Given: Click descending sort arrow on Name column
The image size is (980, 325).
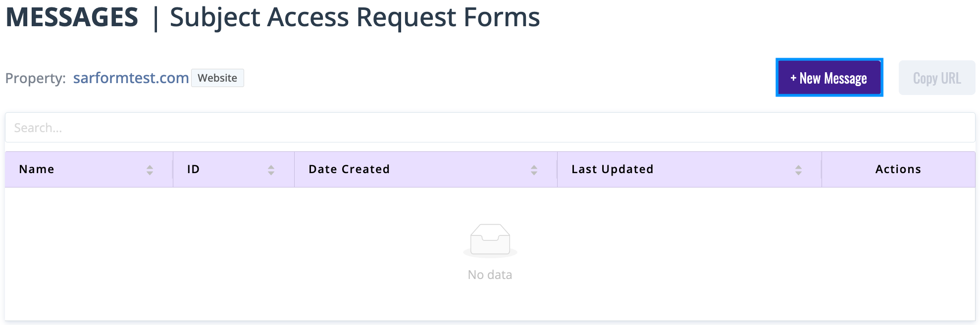Looking at the screenshot, I should (150, 172).
